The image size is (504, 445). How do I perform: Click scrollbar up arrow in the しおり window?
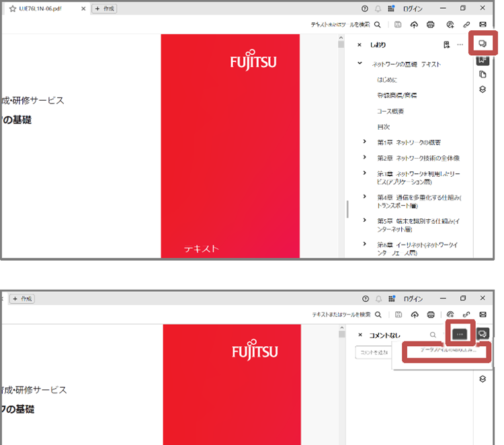pyautogui.click(x=341, y=38)
